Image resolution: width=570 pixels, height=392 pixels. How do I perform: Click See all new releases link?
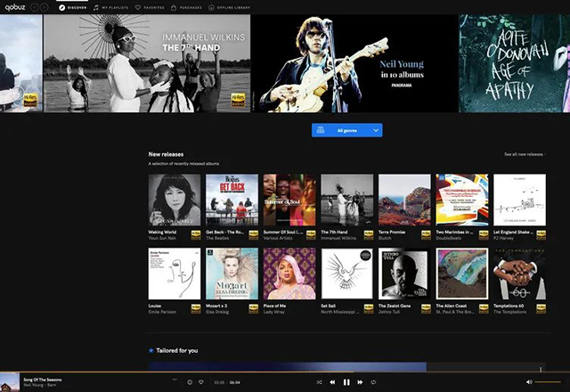(525, 154)
